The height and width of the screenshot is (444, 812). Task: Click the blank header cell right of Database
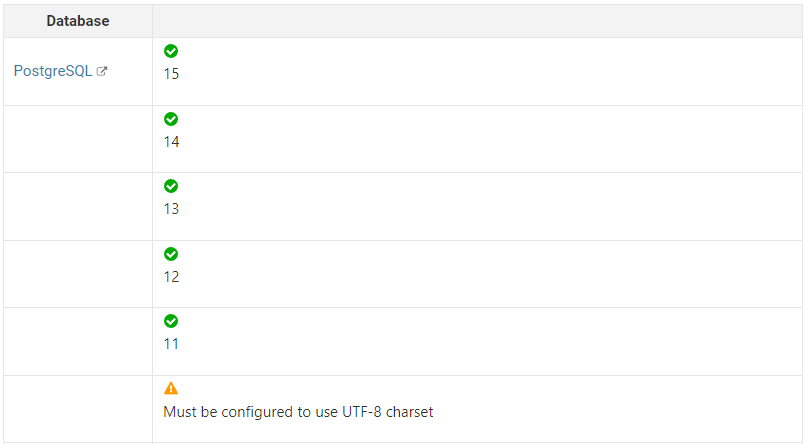[x=478, y=21]
